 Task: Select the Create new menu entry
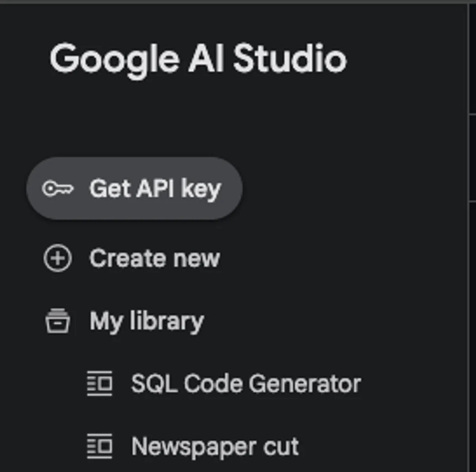pyautogui.click(x=154, y=259)
